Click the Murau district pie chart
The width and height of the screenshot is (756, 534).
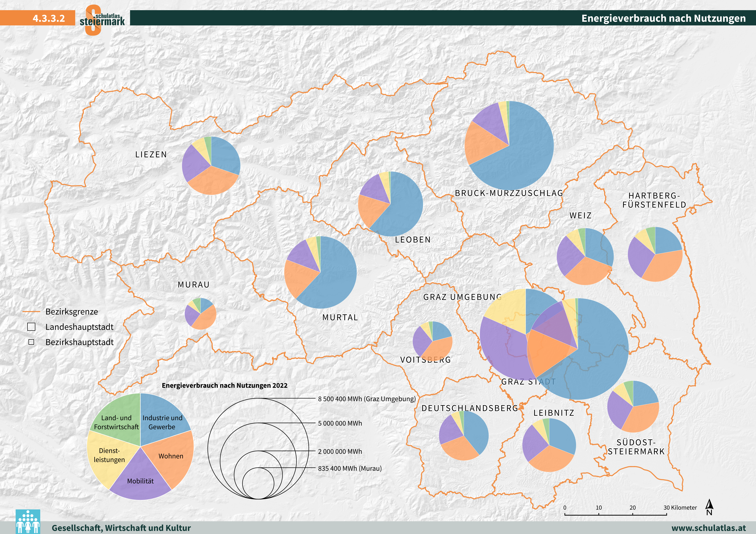click(x=201, y=314)
